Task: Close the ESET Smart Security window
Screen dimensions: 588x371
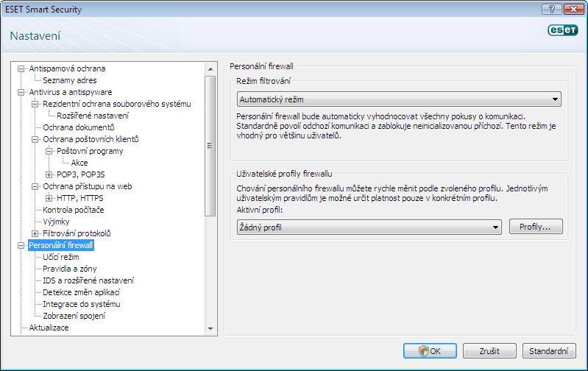Action: (573, 9)
